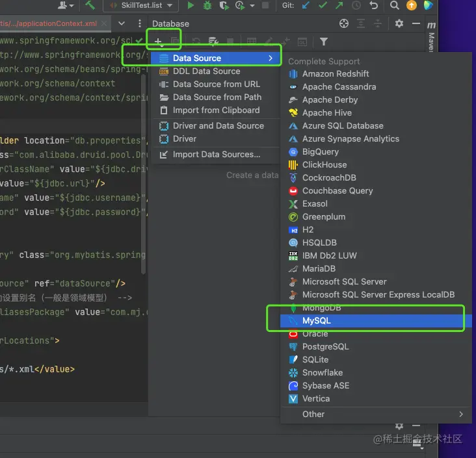Image resolution: width=476 pixels, height=458 pixels.
Task: Choose Data Source from URL
Action: (x=215, y=84)
